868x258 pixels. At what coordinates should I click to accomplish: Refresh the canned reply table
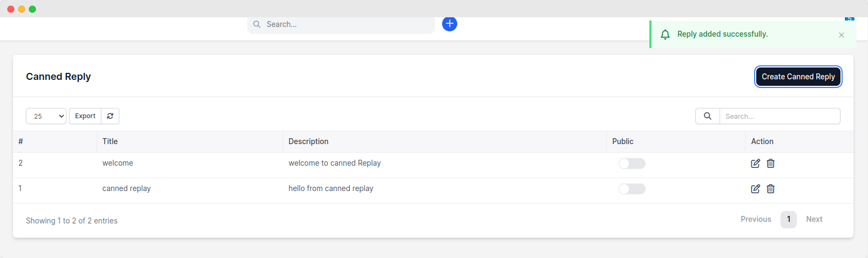pyautogui.click(x=110, y=116)
